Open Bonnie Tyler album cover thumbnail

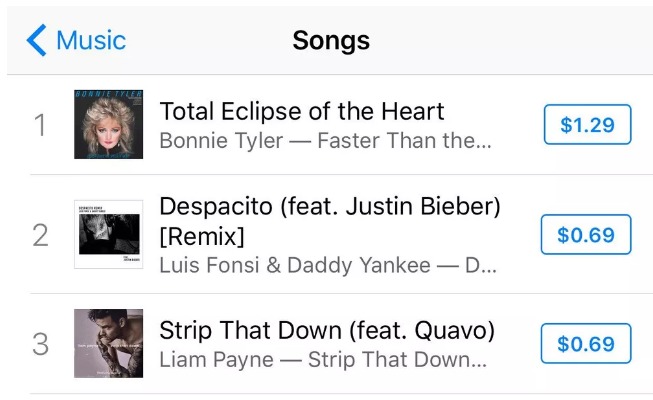tap(108, 124)
